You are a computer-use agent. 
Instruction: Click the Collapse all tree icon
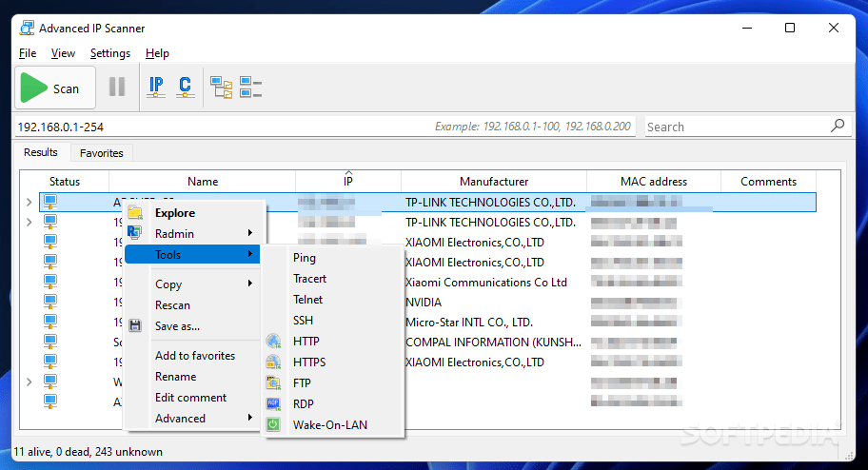tap(250, 87)
